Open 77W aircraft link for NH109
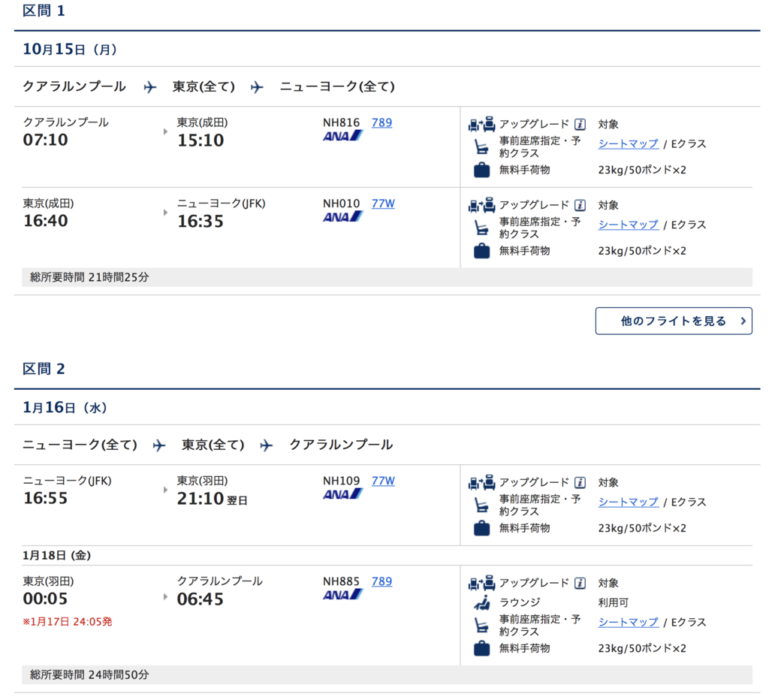769x700 pixels. pyautogui.click(x=383, y=481)
